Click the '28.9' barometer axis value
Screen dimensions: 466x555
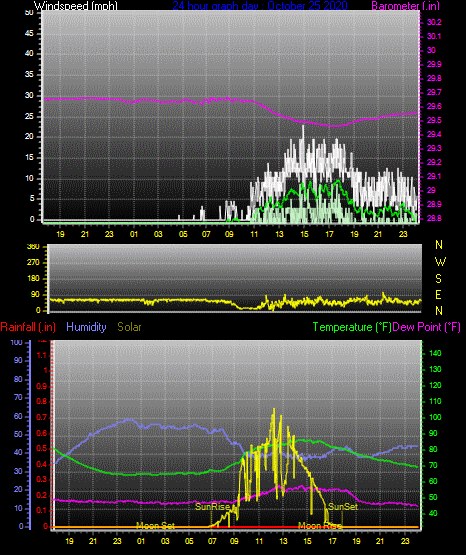coord(434,204)
